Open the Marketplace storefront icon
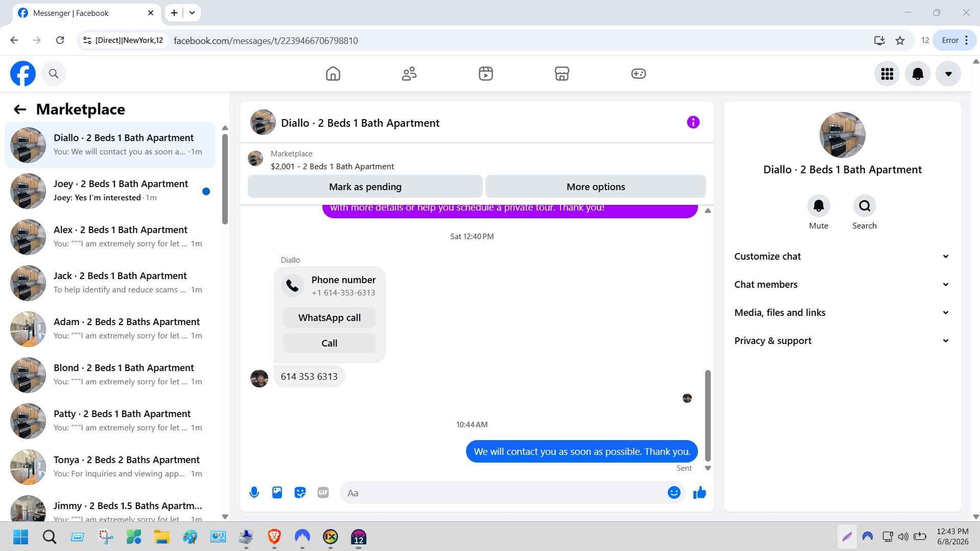Image resolution: width=980 pixels, height=551 pixels. (x=562, y=74)
